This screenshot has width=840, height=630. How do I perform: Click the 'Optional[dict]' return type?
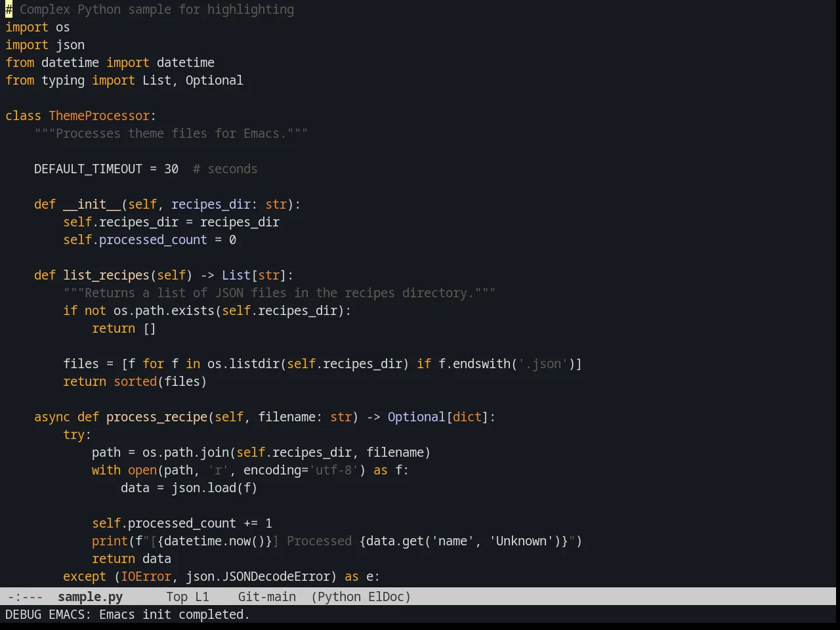pos(438,417)
